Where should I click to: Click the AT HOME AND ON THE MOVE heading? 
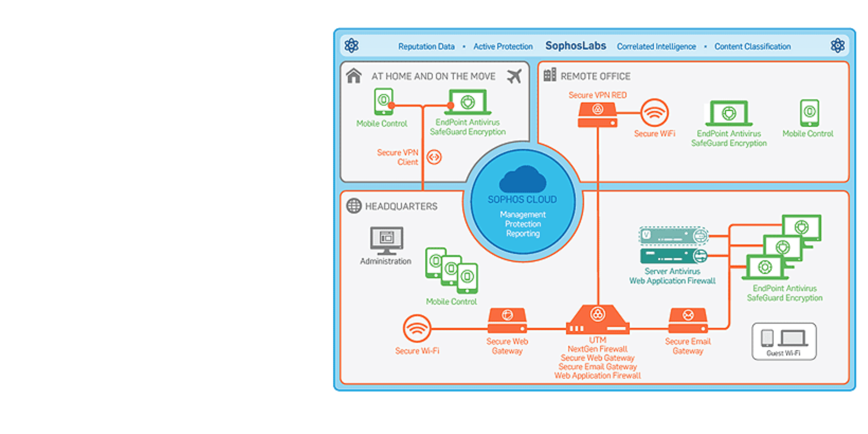pyautogui.click(x=433, y=76)
